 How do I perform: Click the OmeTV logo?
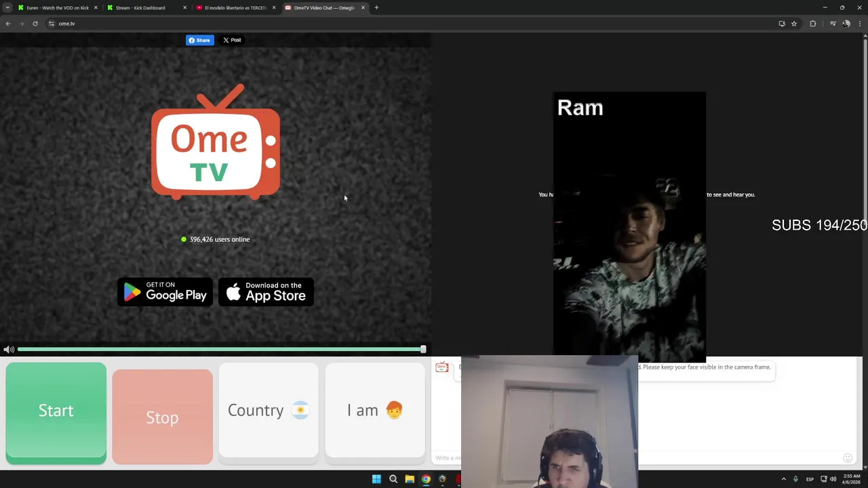tap(216, 142)
